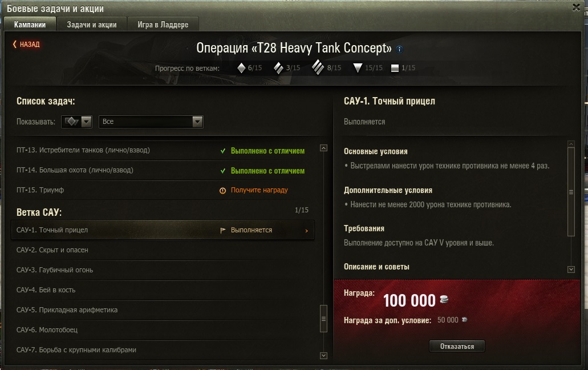Open the 'Игра в Ладдере' tab
Viewport: 588px width, 370px height.
point(163,25)
